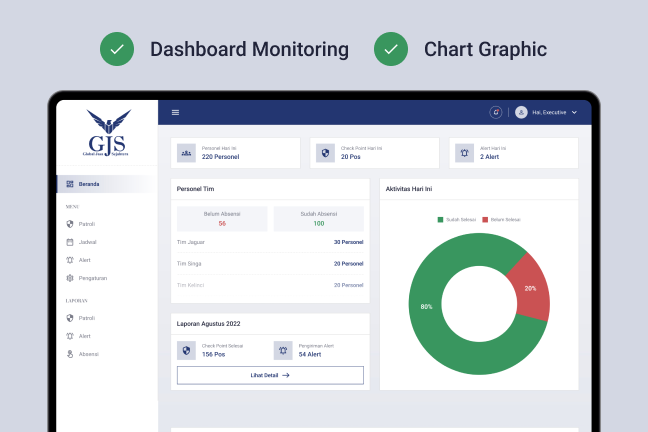Select the Sudah Absensi 100 box

pyautogui.click(x=319, y=219)
